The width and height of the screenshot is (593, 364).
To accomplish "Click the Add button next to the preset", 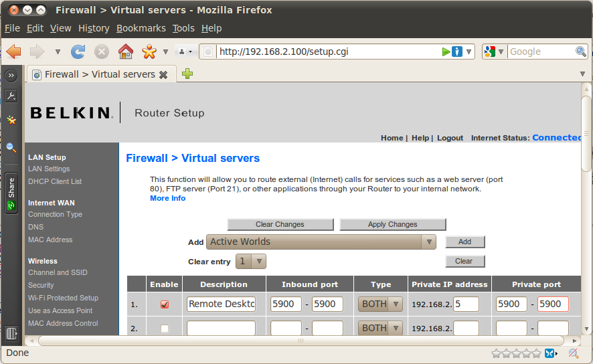I will point(464,242).
